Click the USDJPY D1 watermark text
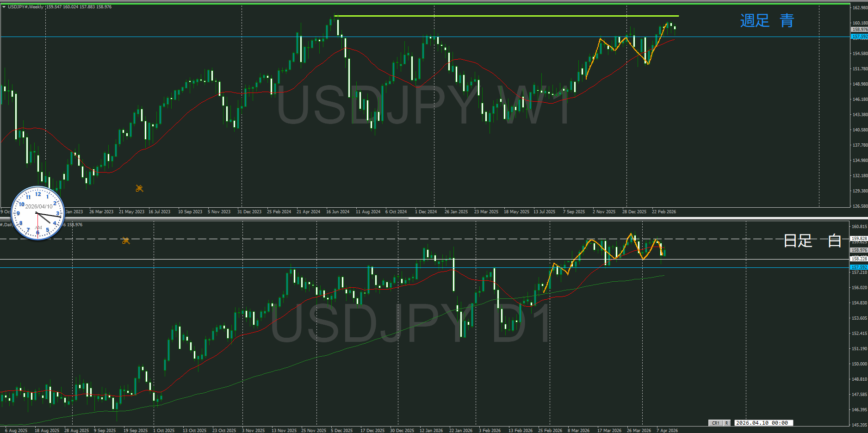Image resolution: width=868 pixels, height=433 pixels. 409,324
